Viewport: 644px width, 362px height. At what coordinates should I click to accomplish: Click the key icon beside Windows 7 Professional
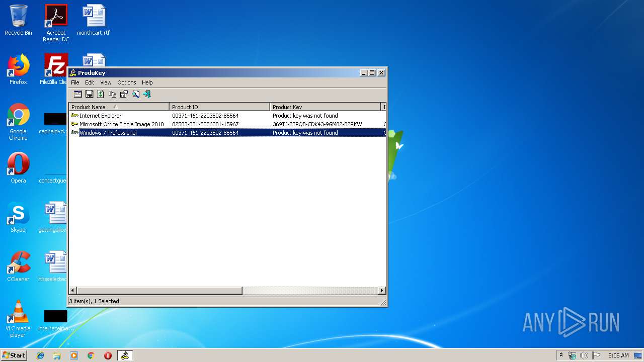(74, 133)
